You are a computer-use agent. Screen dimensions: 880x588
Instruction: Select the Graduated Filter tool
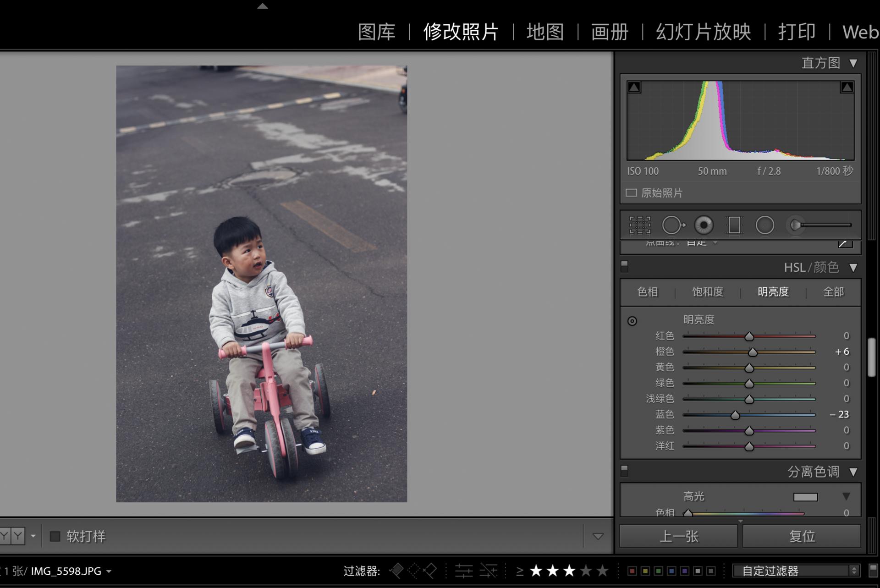tap(734, 225)
